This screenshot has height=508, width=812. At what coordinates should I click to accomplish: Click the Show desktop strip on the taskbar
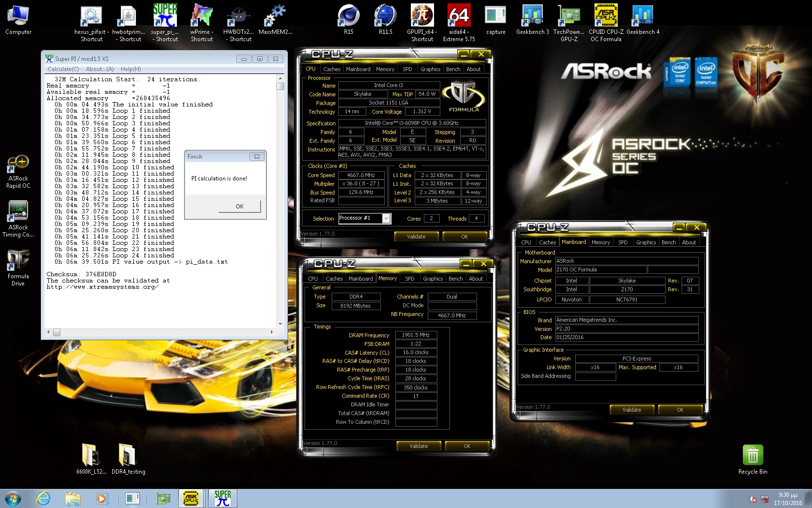click(809, 498)
